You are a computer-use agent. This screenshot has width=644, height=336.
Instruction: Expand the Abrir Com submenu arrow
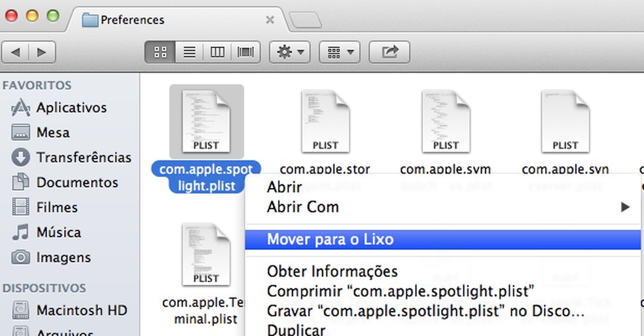pyautogui.click(x=625, y=207)
